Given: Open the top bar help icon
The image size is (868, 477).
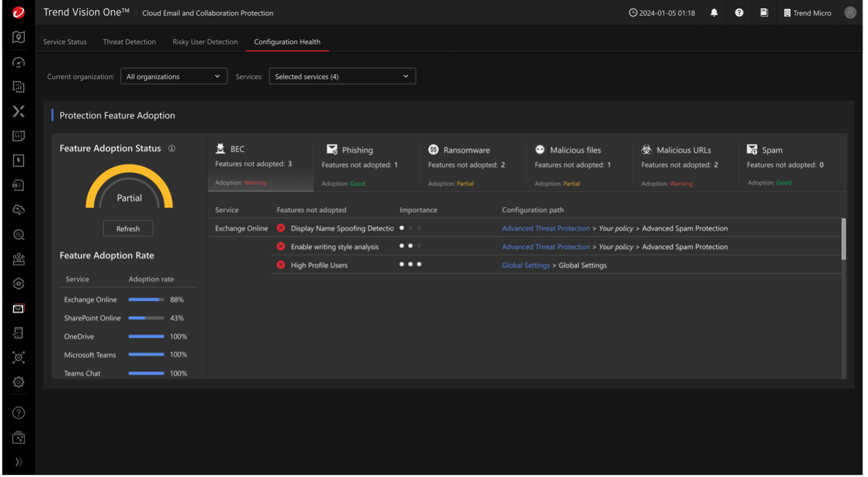Looking at the screenshot, I should [x=739, y=13].
